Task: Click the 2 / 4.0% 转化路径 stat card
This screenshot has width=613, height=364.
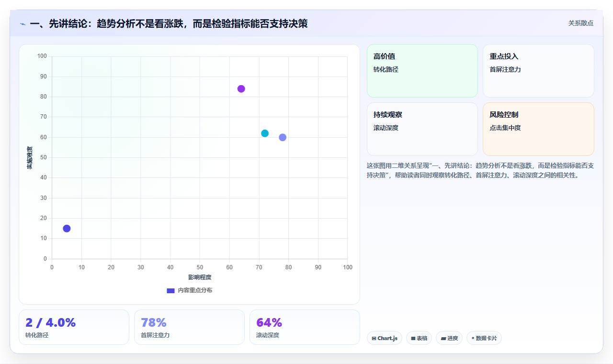Action: pos(74,327)
